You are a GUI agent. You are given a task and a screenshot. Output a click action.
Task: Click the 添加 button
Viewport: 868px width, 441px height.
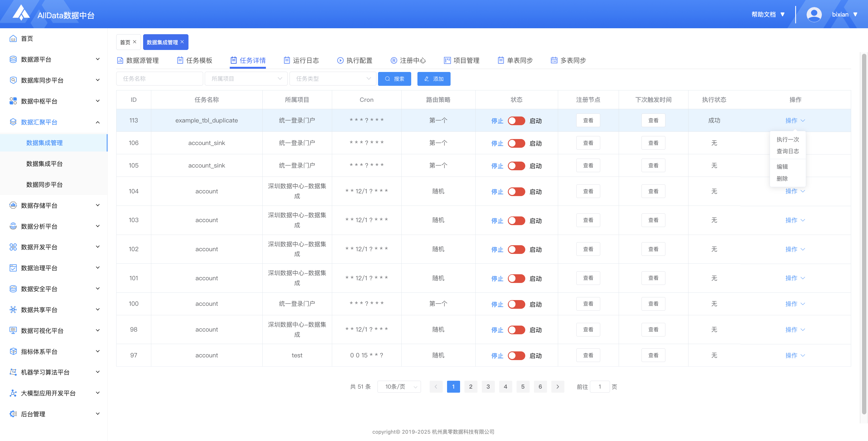[434, 78]
